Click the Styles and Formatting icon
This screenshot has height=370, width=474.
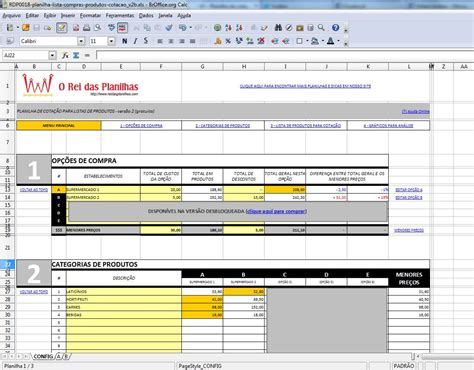click(x=10, y=41)
